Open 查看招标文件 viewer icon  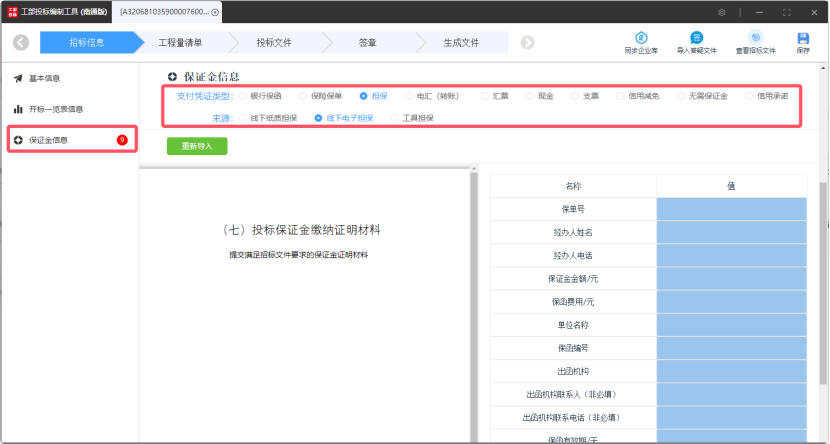pyautogui.click(x=755, y=38)
